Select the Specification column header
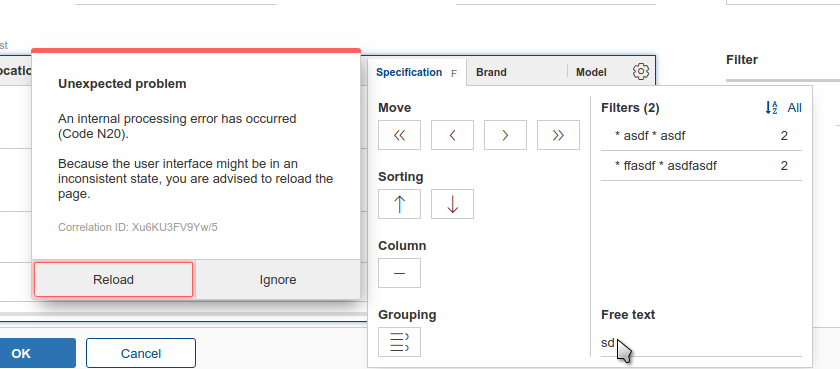Viewport: 840px width, 369px height. [x=417, y=72]
